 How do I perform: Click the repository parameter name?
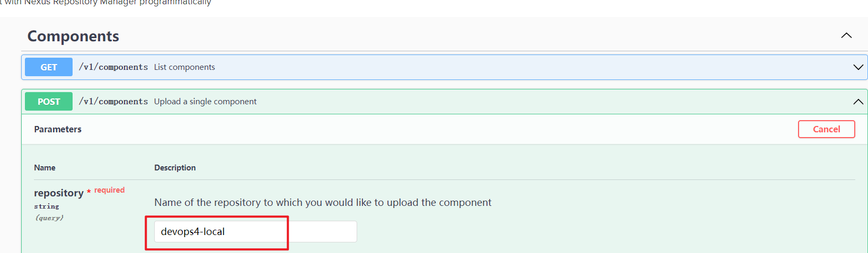pos(59,193)
